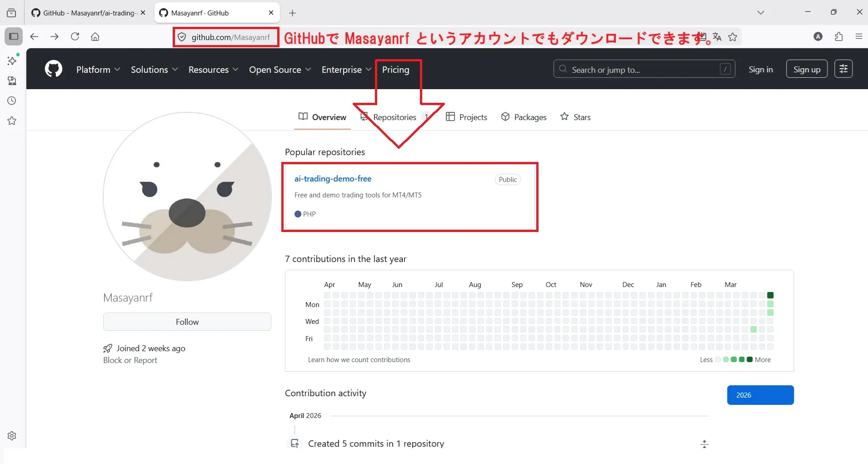This screenshot has height=464, width=868.
Task: List all tabs dropdown arrow
Action: [x=761, y=13]
